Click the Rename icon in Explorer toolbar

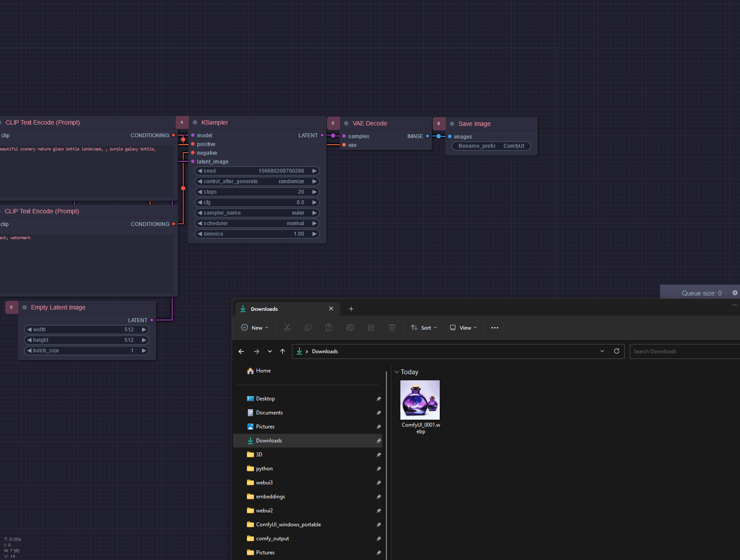(x=350, y=327)
